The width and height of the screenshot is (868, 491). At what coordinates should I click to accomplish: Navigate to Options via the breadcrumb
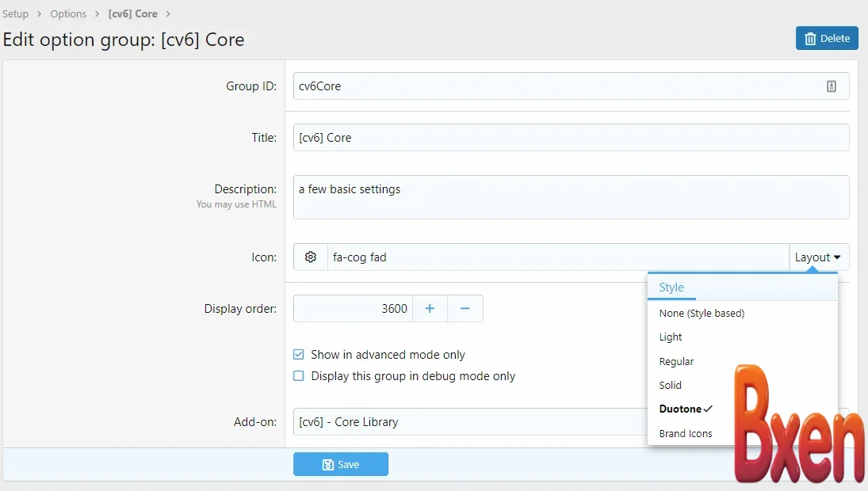(68, 13)
